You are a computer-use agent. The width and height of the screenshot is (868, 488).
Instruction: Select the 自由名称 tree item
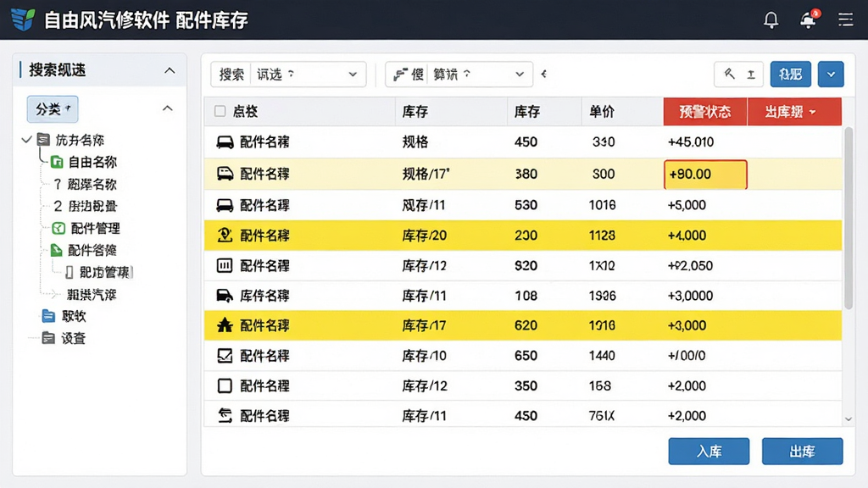pyautogui.click(x=92, y=162)
